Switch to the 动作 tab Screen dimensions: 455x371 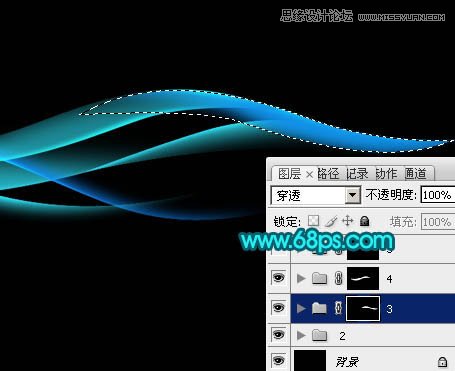tap(386, 174)
